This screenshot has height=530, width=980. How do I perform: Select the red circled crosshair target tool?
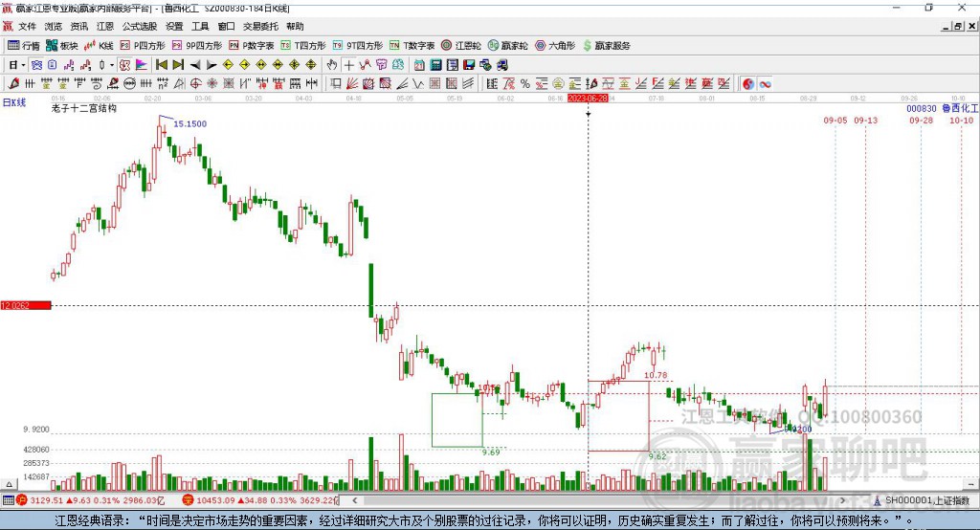(x=195, y=84)
